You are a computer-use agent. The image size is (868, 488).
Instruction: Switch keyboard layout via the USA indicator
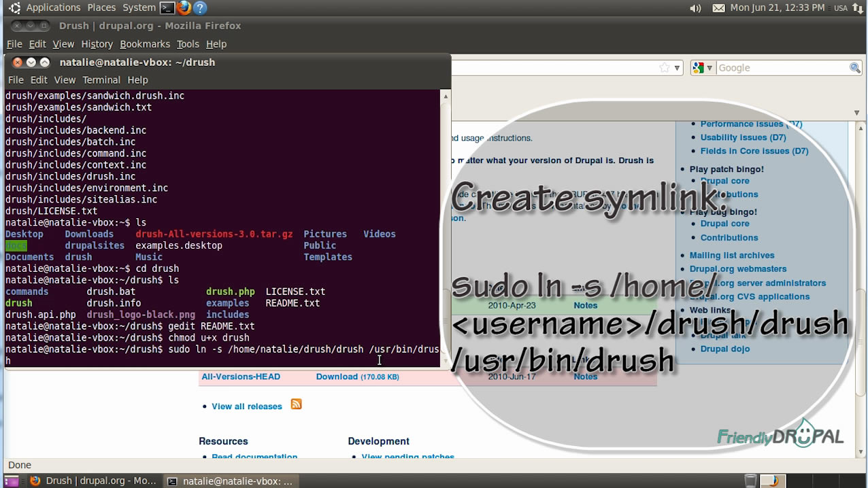pos(839,7)
